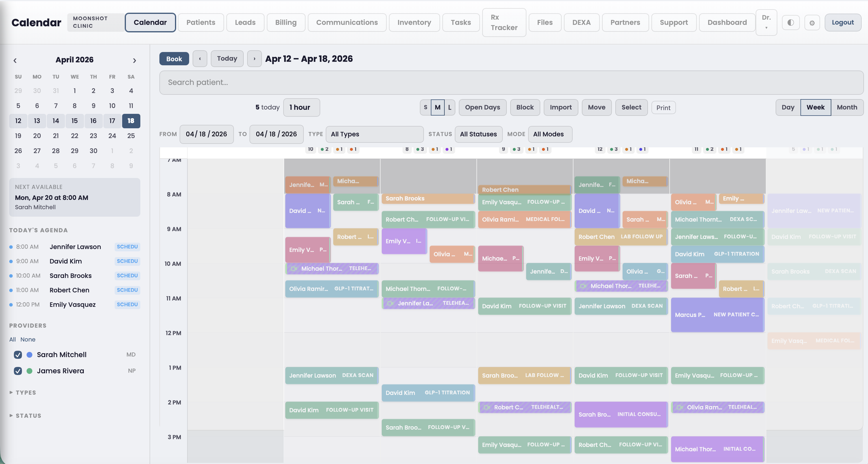
Task: Toggle Sarah Mitchell provider checkbox
Action: (18, 355)
